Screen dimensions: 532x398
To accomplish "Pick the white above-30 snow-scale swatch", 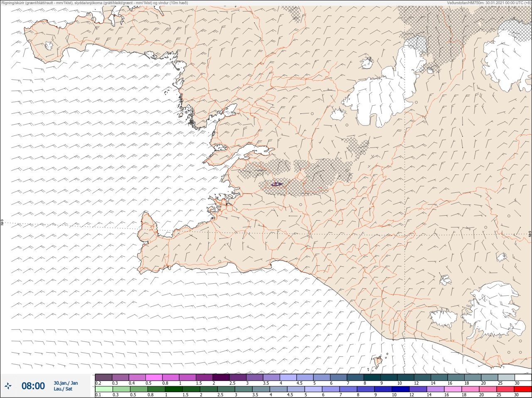I will [x=523, y=377].
